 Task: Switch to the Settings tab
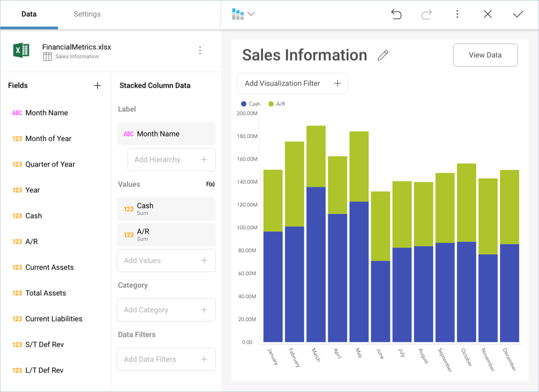tap(87, 14)
